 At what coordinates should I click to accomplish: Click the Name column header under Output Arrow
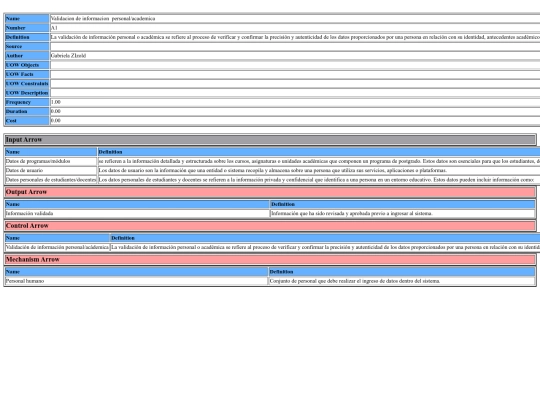click(x=137, y=204)
